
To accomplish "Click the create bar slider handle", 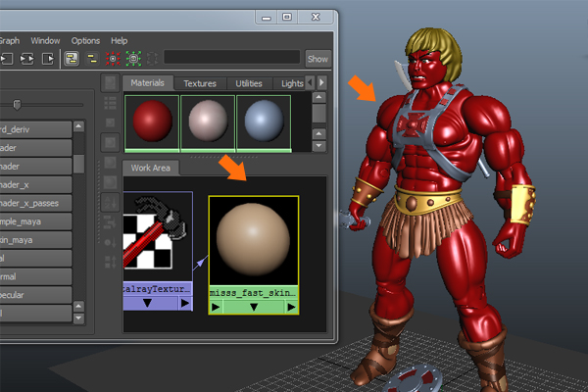I will [17, 105].
